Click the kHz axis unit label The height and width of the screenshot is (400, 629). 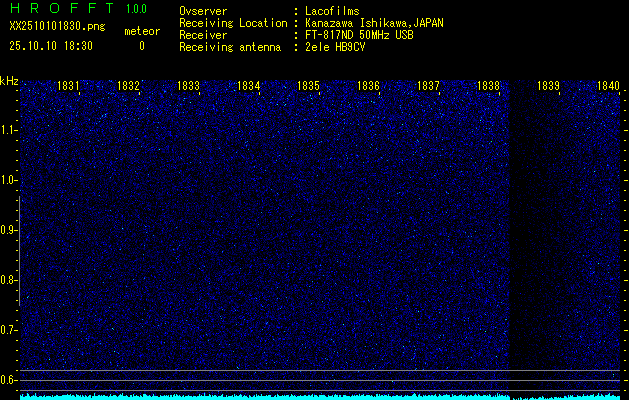click(x=9, y=80)
